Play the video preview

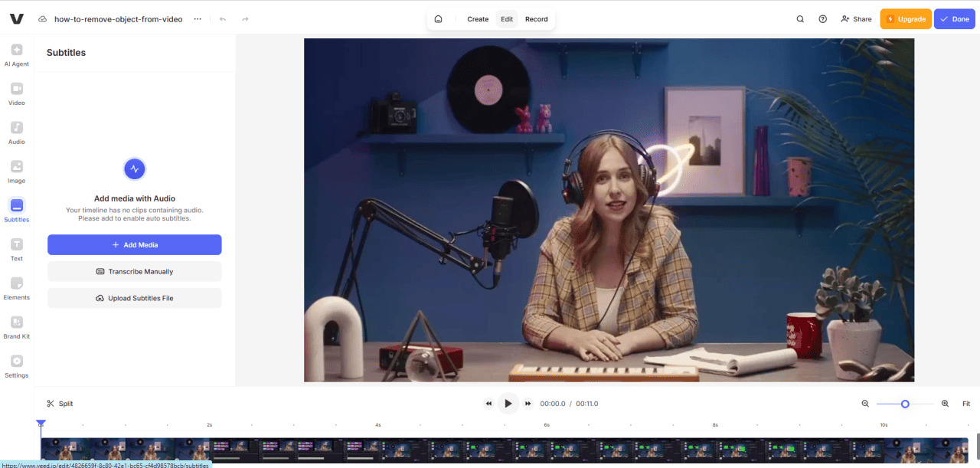(508, 403)
